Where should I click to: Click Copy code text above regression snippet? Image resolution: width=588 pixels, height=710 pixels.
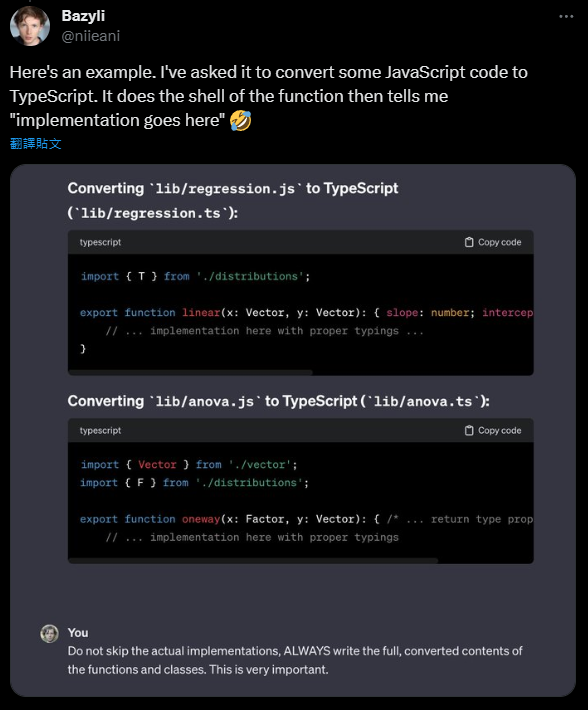pos(499,242)
